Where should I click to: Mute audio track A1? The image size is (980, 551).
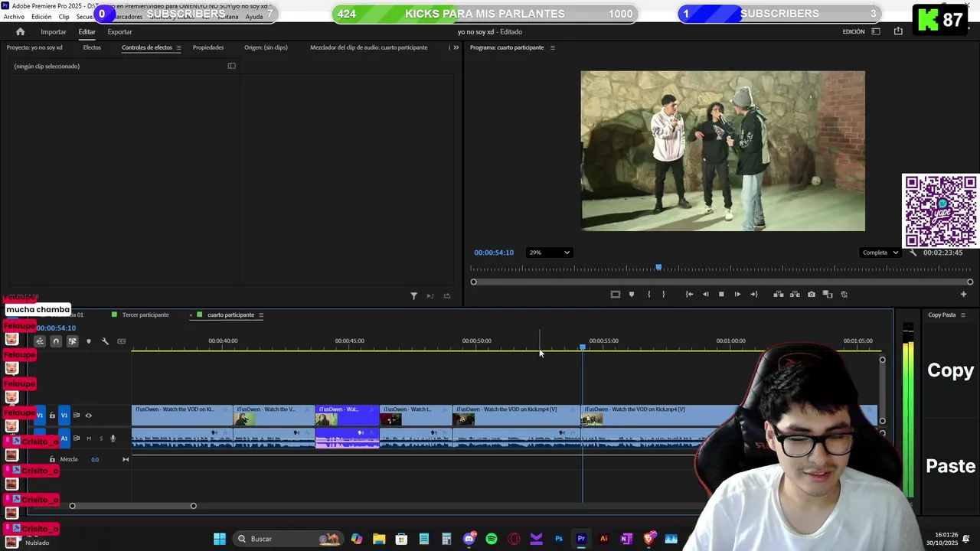tap(89, 439)
